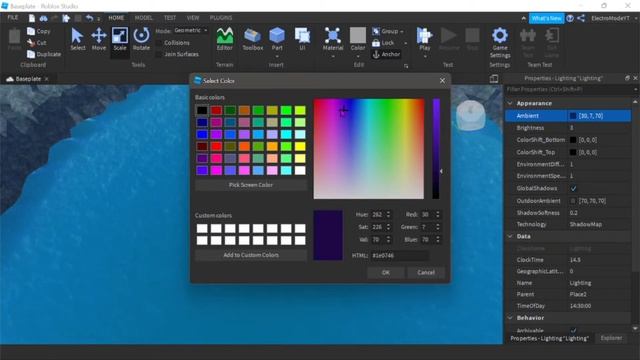Screen dimensions: 640x360
Task: Insert a new Part
Action: point(277,36)
